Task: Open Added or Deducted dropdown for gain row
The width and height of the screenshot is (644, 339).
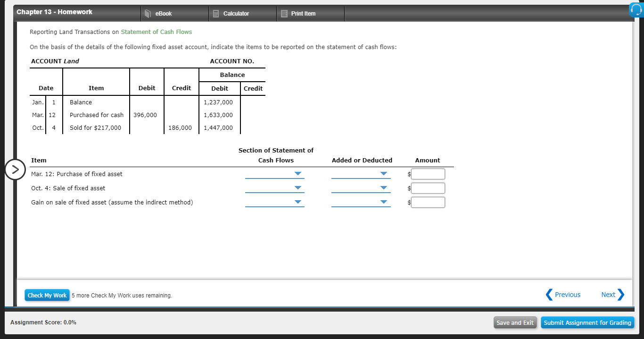Action: (x=385, y=202)
